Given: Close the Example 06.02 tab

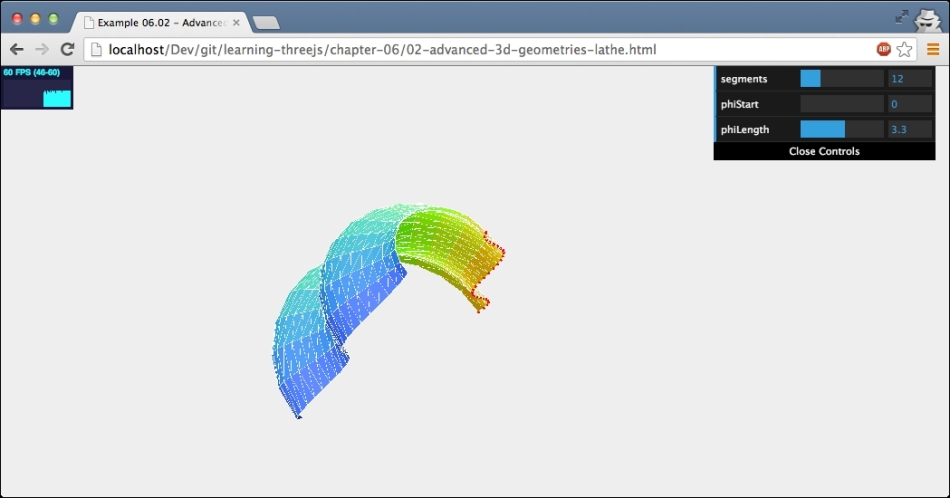Looking at the screenshot, I should click(x=236, y=22).
